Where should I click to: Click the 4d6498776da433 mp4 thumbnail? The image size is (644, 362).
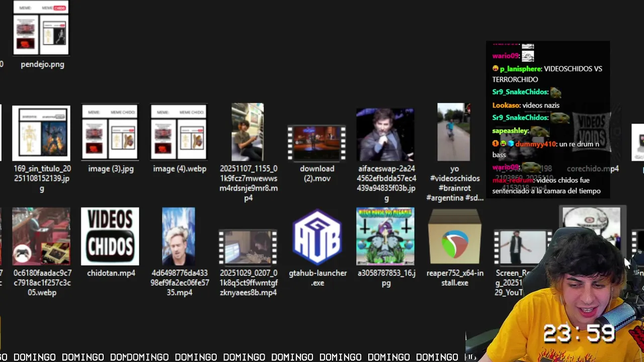[179, 236]
